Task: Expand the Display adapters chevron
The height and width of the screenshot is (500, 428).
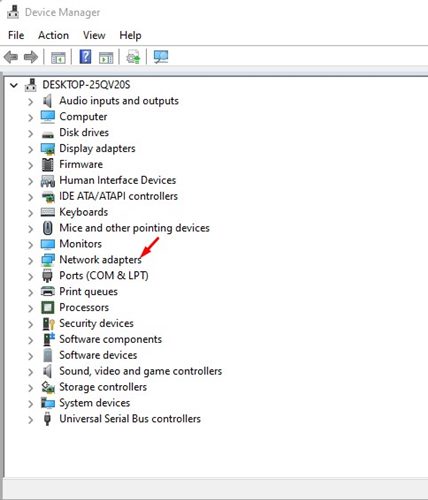Action: [30, 149]
